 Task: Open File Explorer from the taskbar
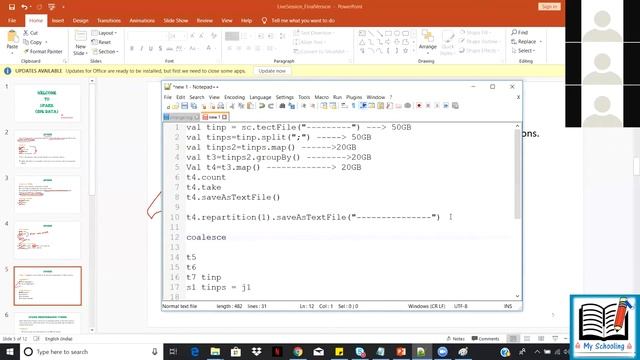tap(215, 351)
